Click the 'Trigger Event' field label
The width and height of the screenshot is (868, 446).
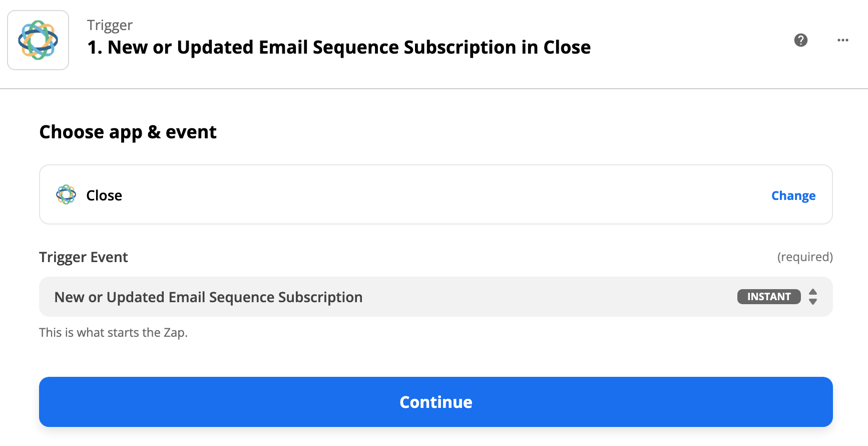[84, 257]
